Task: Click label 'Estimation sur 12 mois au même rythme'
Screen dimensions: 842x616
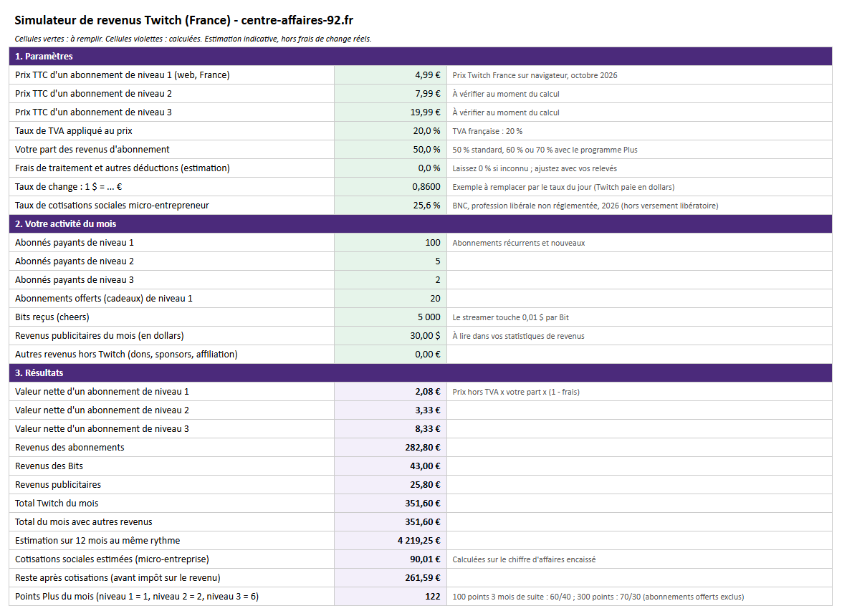Action: (97, 540)
